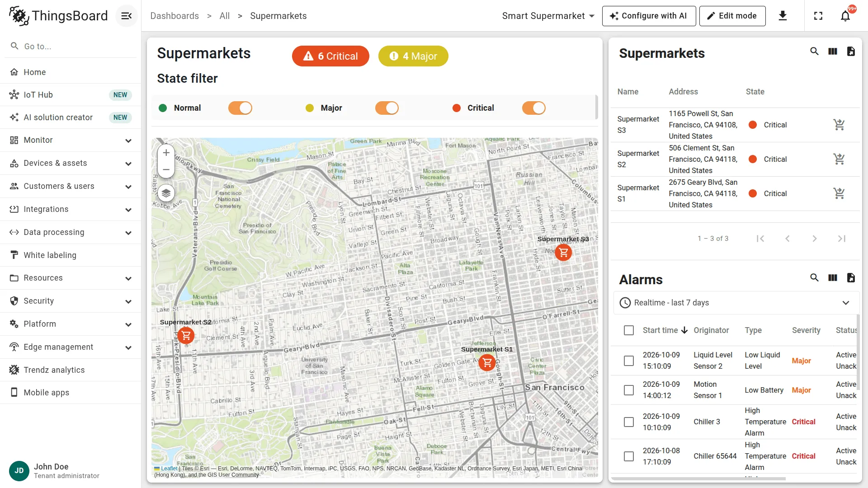Click Configure with AI button
Screen dimensions: 868x488
tap(649, 16)
